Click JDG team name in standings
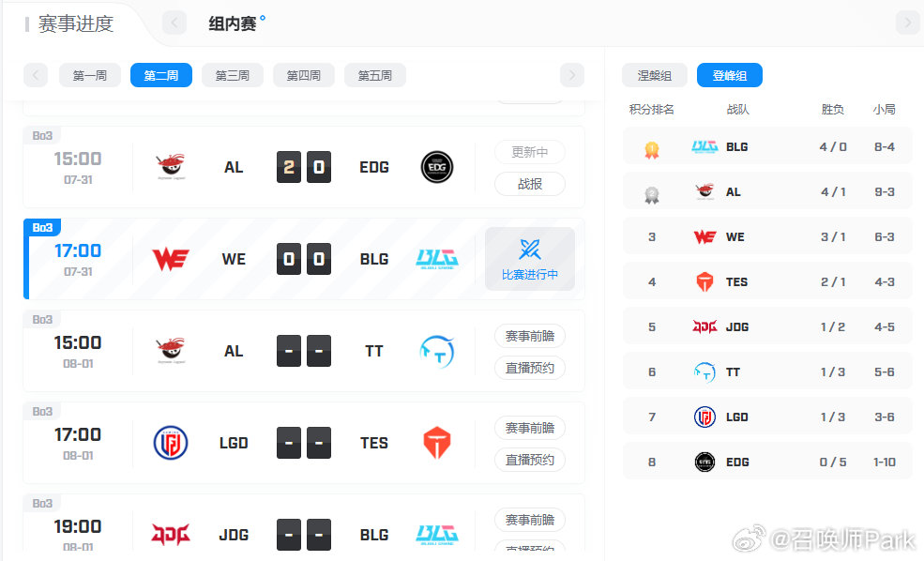The width and height of the screenshot is (924, 561). coord(737,326)
